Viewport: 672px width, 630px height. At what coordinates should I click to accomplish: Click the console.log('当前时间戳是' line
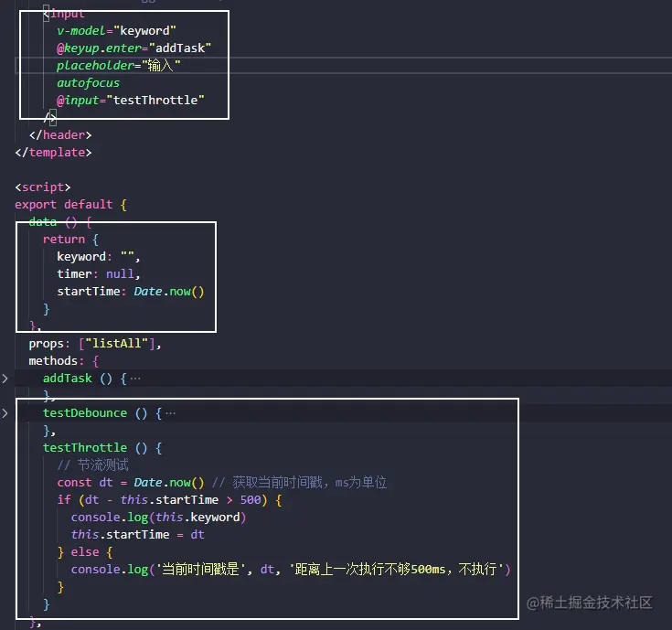[291, 569]
